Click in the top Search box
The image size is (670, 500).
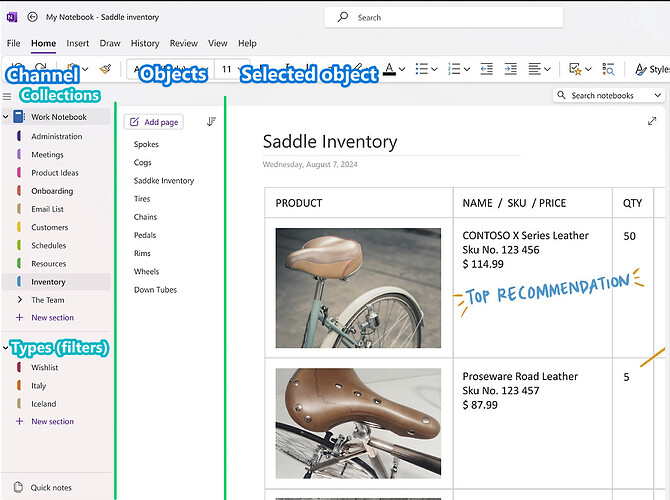(x=444, y=18)
